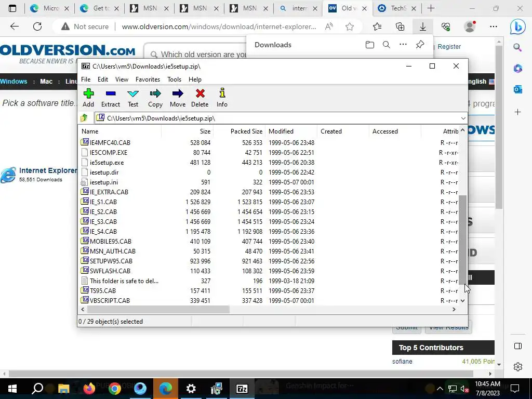Image resolution: width=532 pixels, height=399 pixels.
Task: Search downloads magnifier icon
Action: (x=387, y=45)
